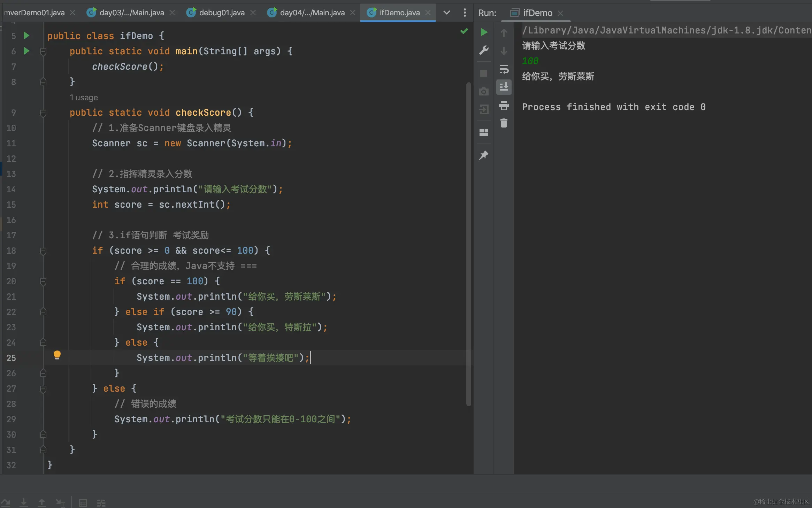
Task: Take a thread dump with the camera icon
Action: pos(484,91)
